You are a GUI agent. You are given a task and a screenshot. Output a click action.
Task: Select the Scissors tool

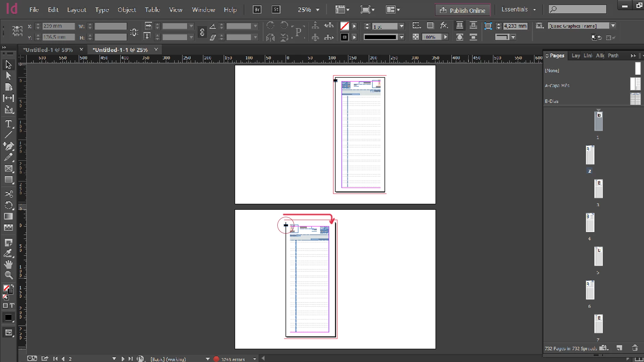click(8, 194)
